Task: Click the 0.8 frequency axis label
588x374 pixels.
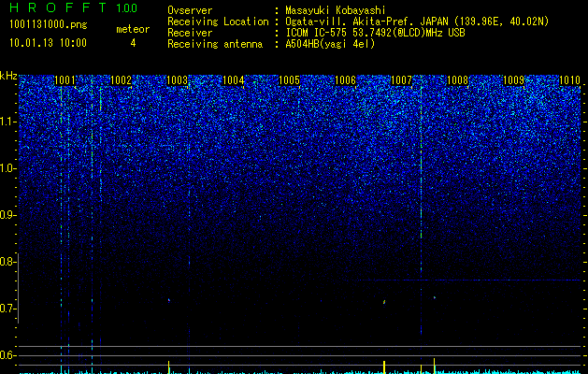Action: [x=7, y=262]
